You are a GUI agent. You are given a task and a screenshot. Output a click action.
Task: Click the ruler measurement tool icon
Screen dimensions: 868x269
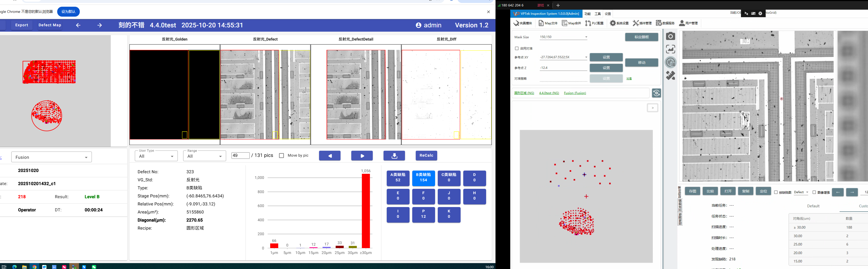point(671,75)
